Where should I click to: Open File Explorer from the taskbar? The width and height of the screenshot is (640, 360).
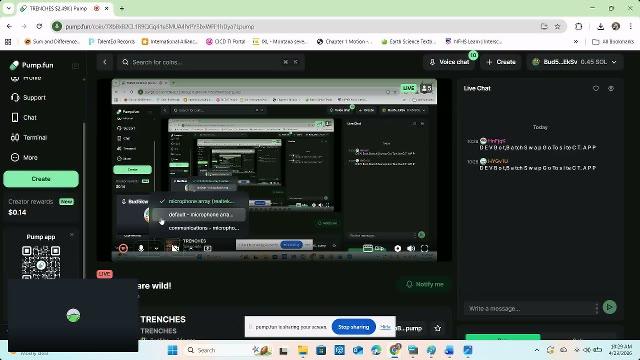[303, 350]
